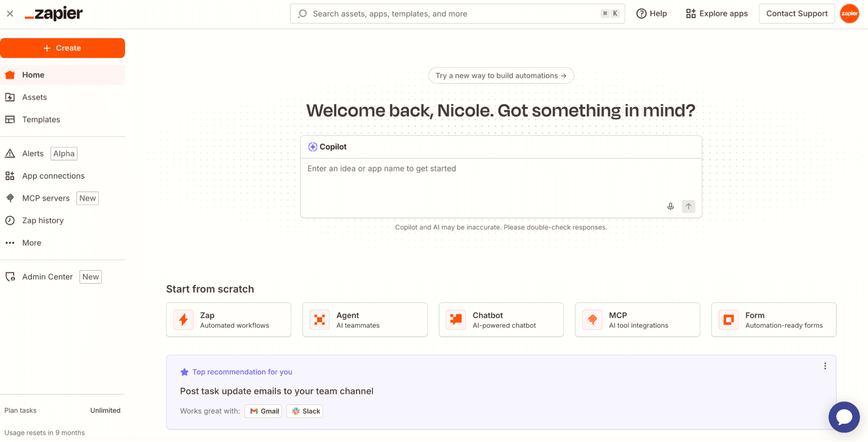
Task: Open recommendation three-dot options menu
Action: (825, 366)
